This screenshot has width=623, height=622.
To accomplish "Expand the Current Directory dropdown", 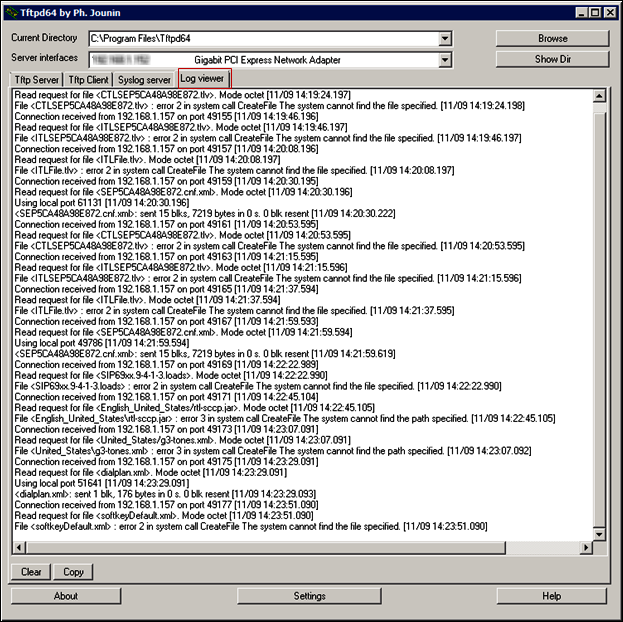I will [445, 39].
